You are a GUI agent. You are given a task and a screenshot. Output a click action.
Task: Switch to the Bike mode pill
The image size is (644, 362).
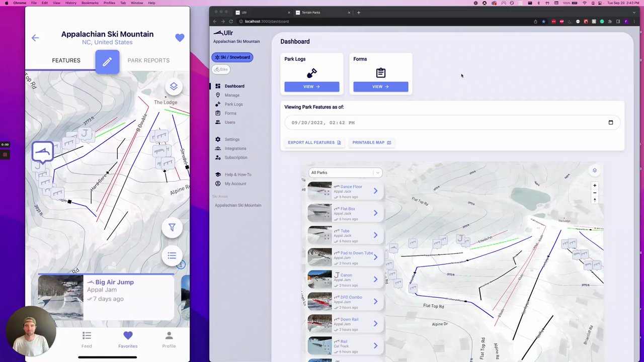[x=221, y=69]
